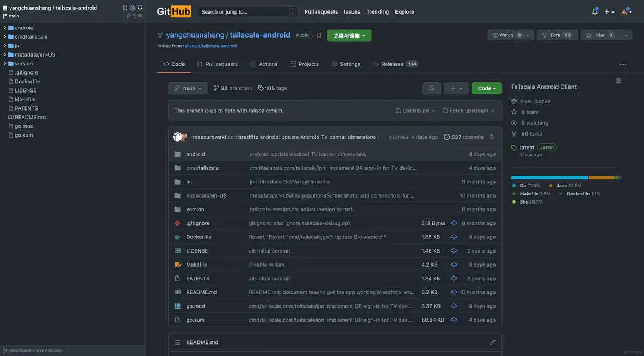Open the latest release link
The width and height of the screenshot is (644, 356).
pyautogui.click(x=527, y=147)
